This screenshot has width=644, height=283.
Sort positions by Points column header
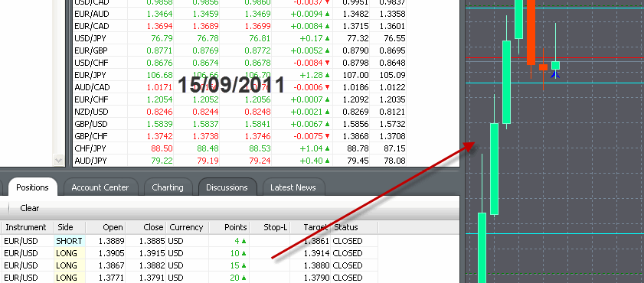[229, 227]
